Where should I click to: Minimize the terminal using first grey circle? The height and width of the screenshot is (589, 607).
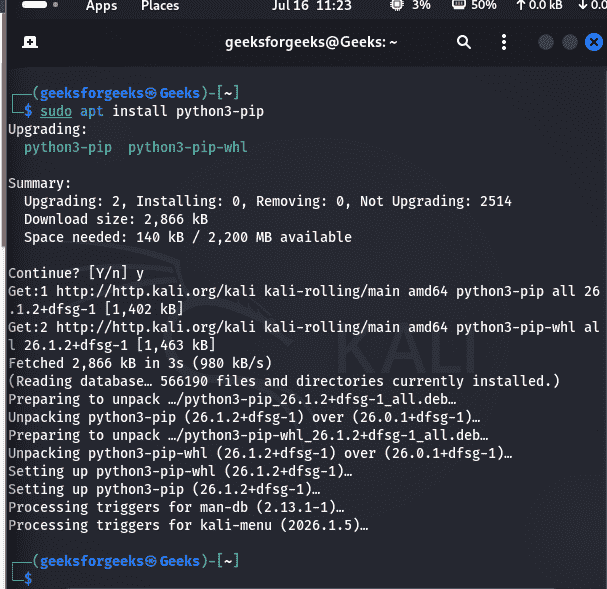coord(546,42)
